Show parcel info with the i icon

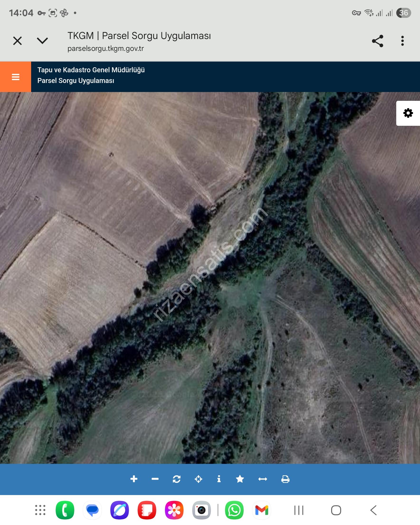[x=219, y=479]
